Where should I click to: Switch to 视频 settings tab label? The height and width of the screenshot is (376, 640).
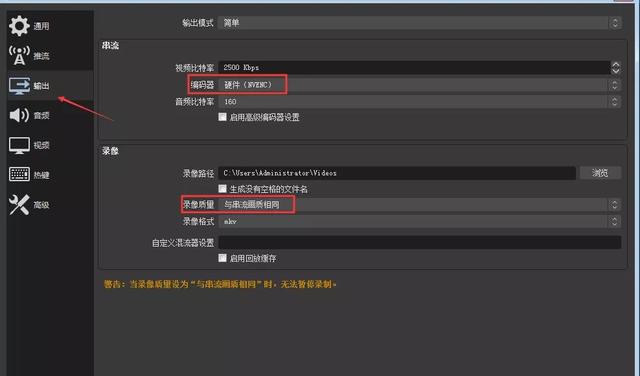(41, 145)
